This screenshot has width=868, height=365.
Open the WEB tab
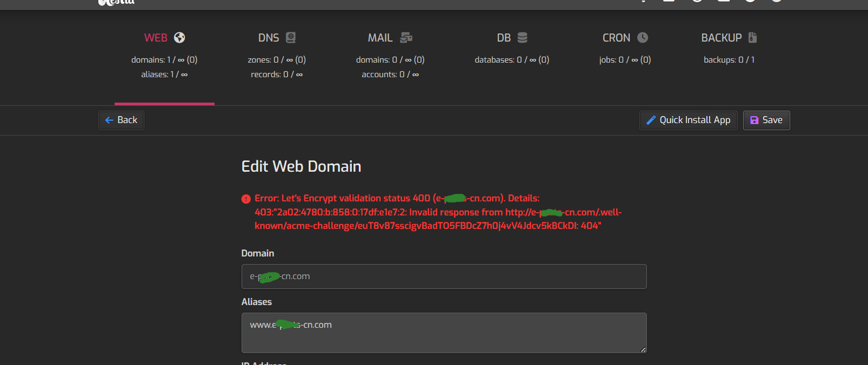pyautogui.click(x=164, y=38)
